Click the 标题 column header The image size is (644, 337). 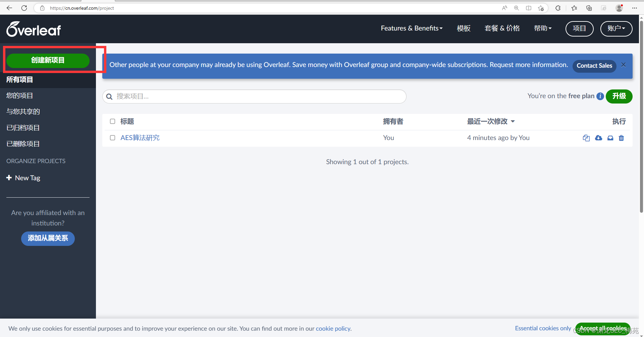click(127, 121)
